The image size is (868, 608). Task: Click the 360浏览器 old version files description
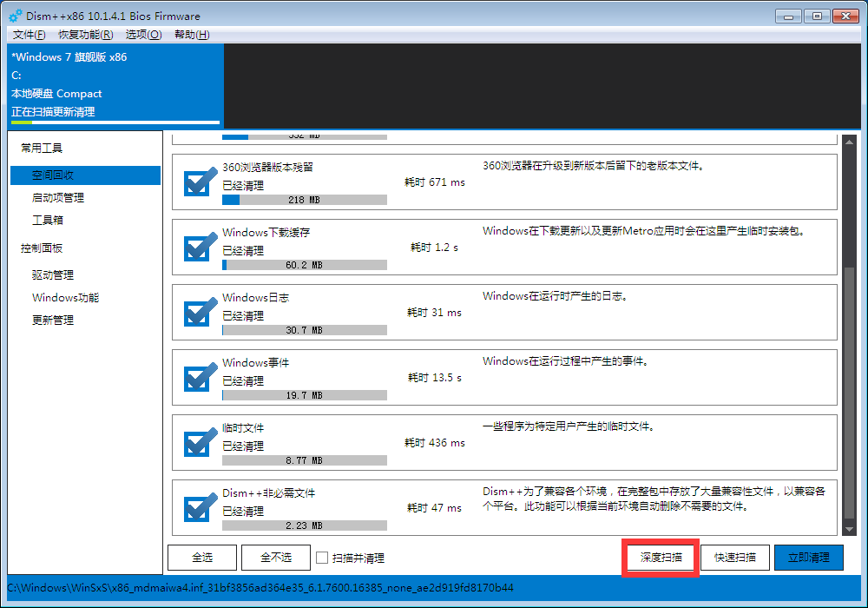(594, 166)
